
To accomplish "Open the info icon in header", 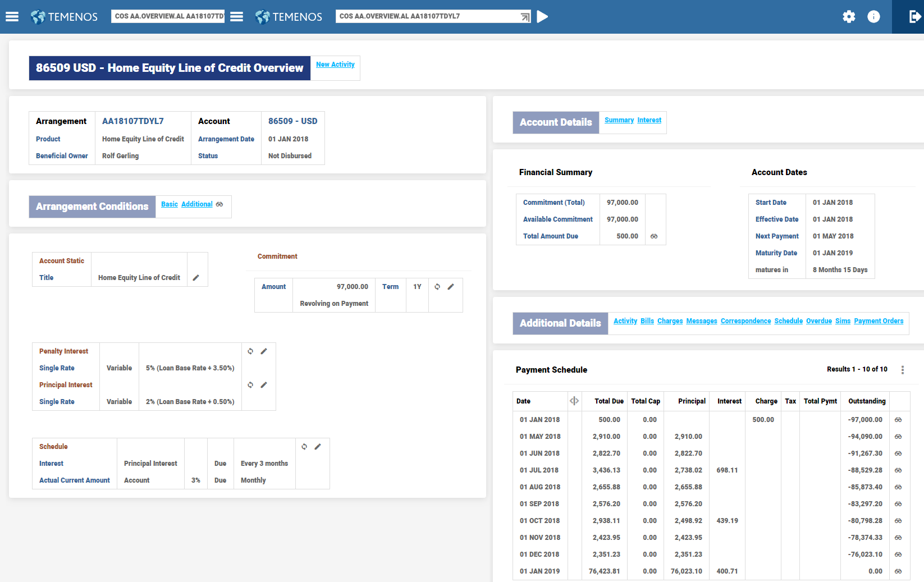I will tap(873, 17).
